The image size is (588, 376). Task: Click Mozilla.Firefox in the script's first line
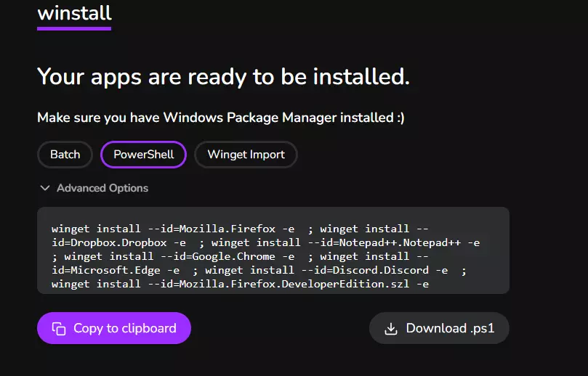[x=227, y=229]
